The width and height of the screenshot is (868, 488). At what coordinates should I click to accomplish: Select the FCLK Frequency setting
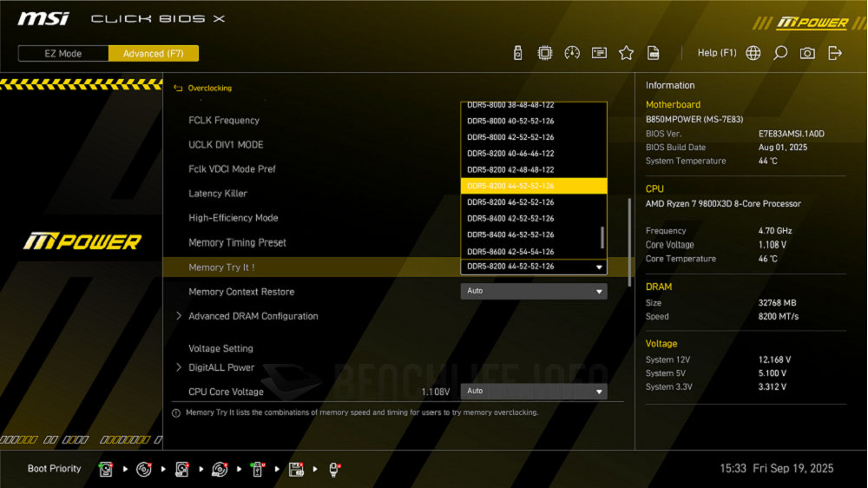pyautogui.click(x=224, y=121)
